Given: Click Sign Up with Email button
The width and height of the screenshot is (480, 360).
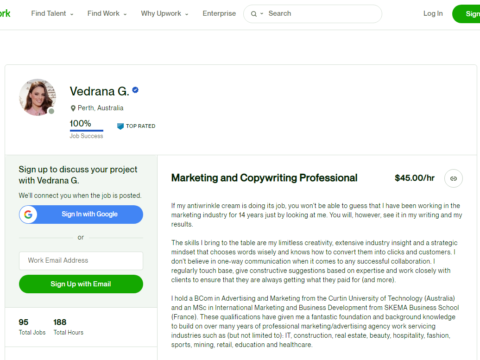Looking at the screenshot, I should (x=81, y=284).
